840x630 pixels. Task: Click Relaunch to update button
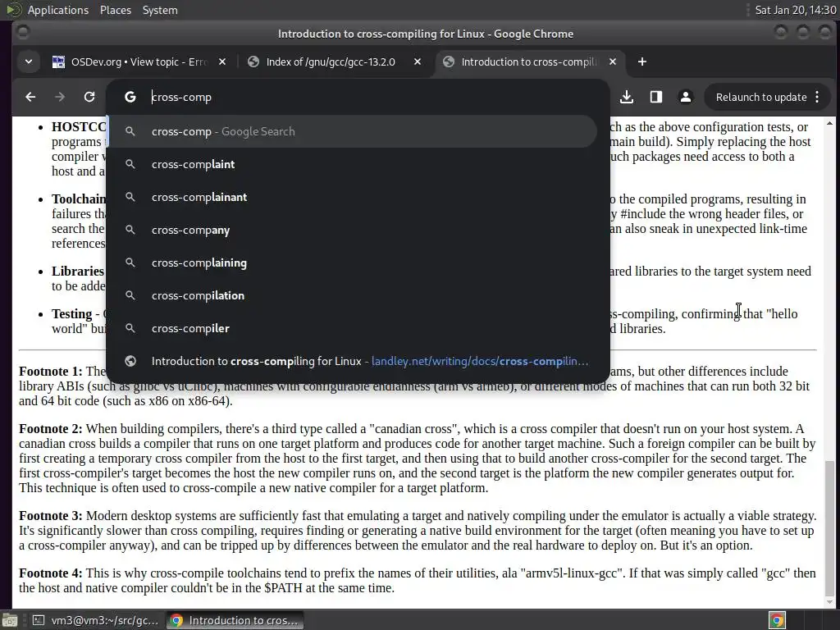(761, 97)
